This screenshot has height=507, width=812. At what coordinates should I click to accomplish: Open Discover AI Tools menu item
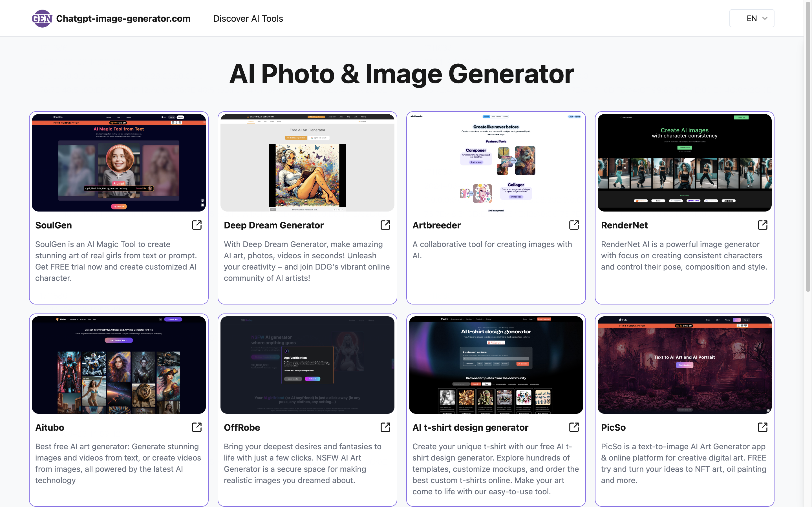pyautogui.click(x=248, y=18)
